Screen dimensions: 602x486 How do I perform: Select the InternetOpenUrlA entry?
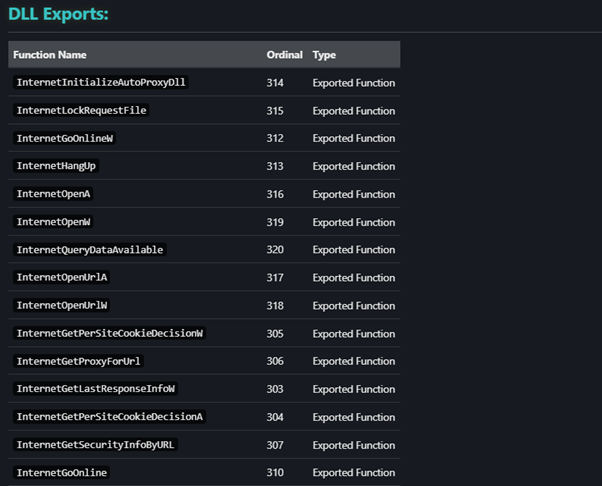(62, 277)
